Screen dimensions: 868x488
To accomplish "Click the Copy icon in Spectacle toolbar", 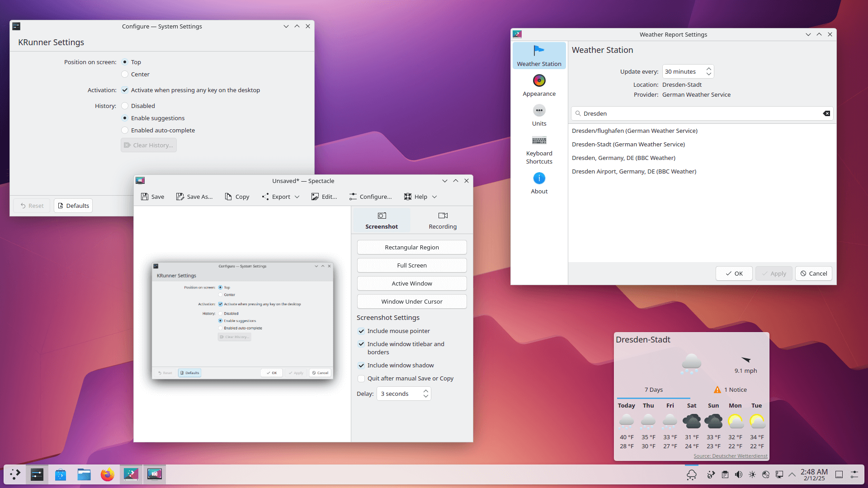I will [x=228, y=197].
